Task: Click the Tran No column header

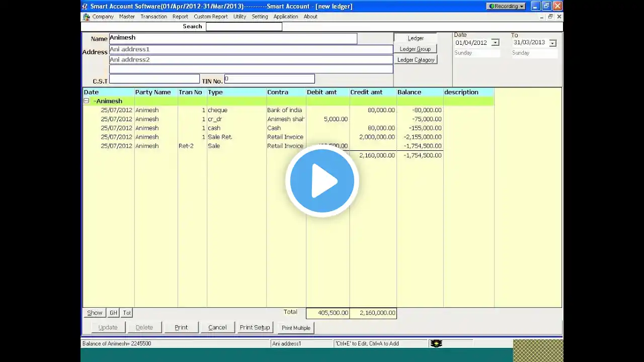Action: 192,92
